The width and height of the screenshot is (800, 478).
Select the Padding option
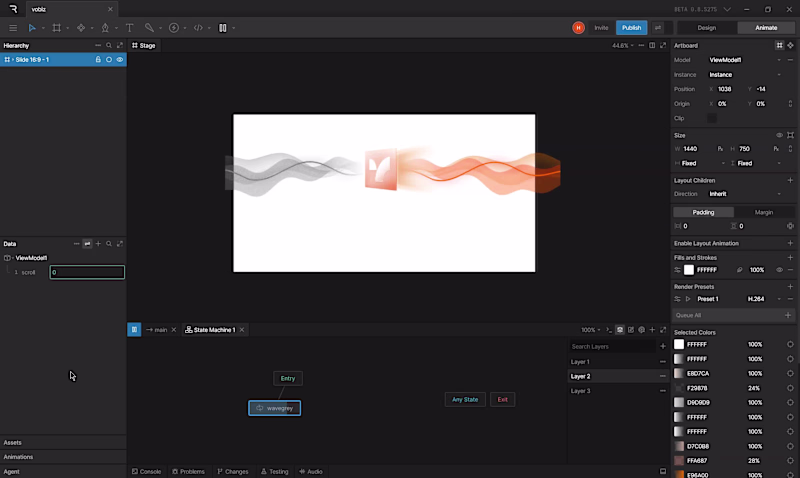703,212
